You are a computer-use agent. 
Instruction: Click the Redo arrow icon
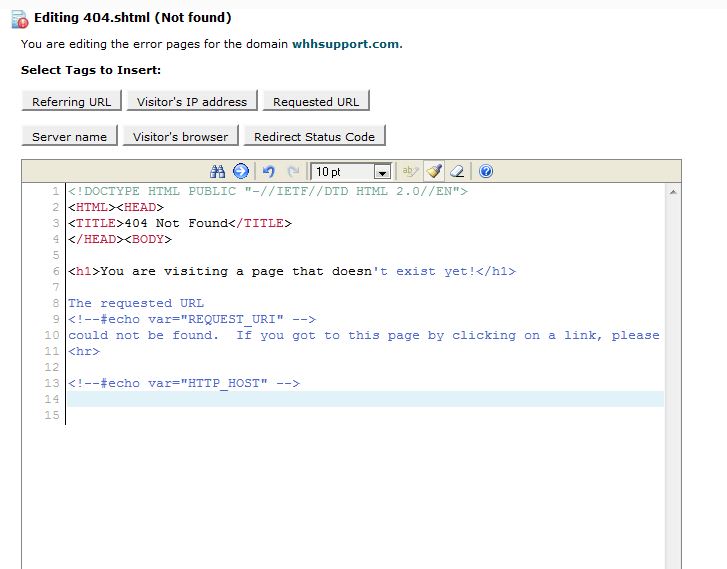point(293,171)
